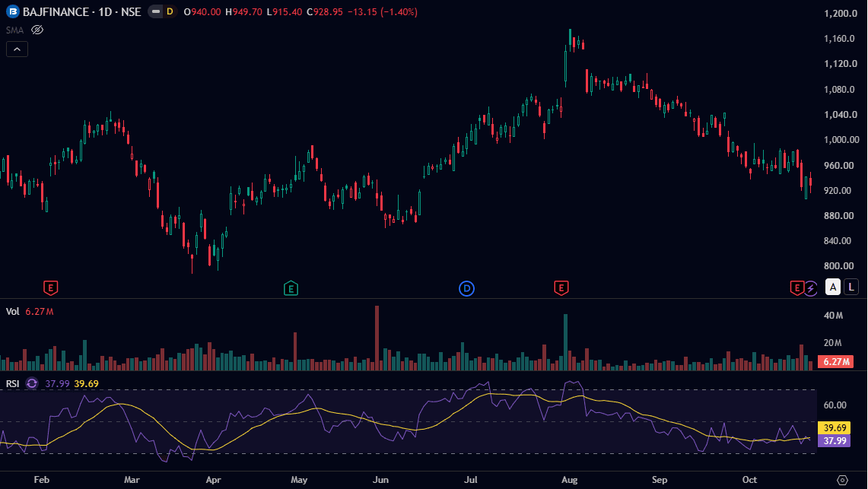Show the hidden SMA indicator via eye icon
Screen dimensions: 868x489
[x=37, y=30]
